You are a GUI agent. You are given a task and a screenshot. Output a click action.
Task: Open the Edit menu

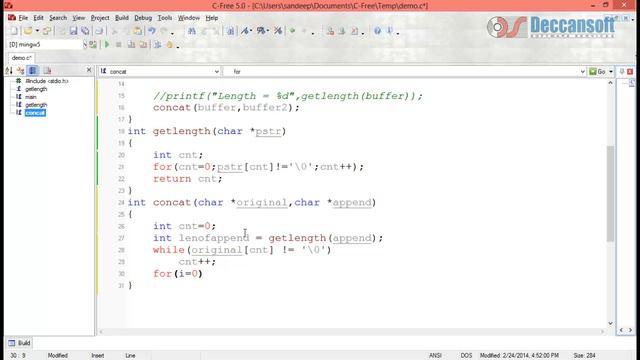coord(38,18)
